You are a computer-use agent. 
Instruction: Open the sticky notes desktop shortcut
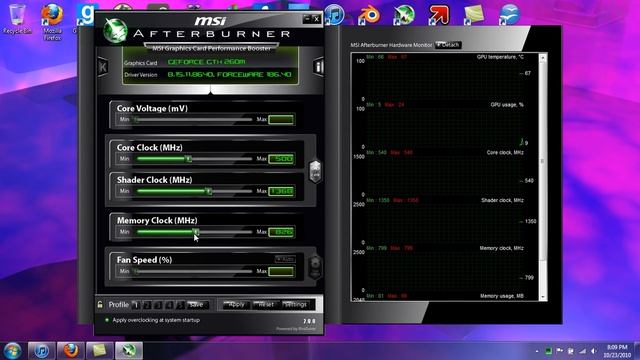[473, 15]
